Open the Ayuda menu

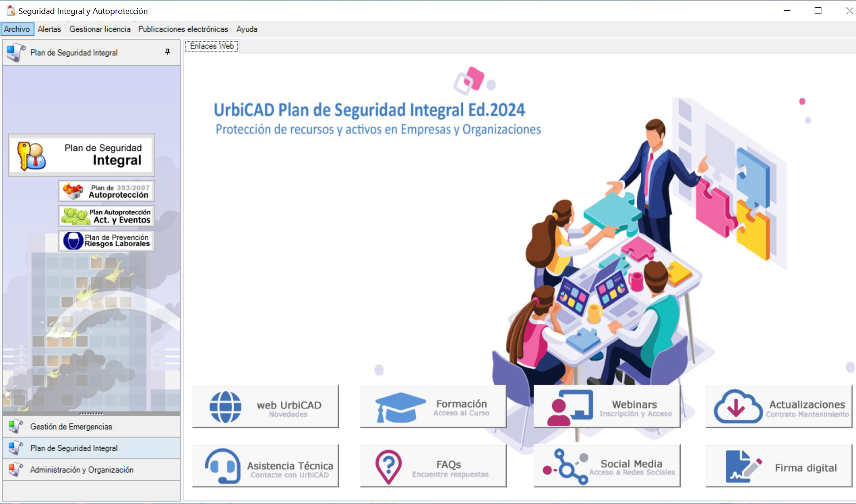tap(247, 29)
